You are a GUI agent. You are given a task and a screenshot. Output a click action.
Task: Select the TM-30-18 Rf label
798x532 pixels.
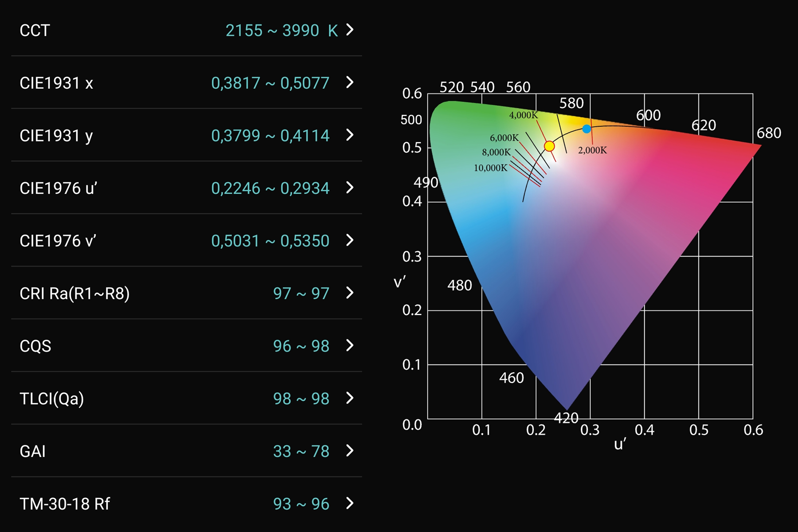[x=65, y=504]
